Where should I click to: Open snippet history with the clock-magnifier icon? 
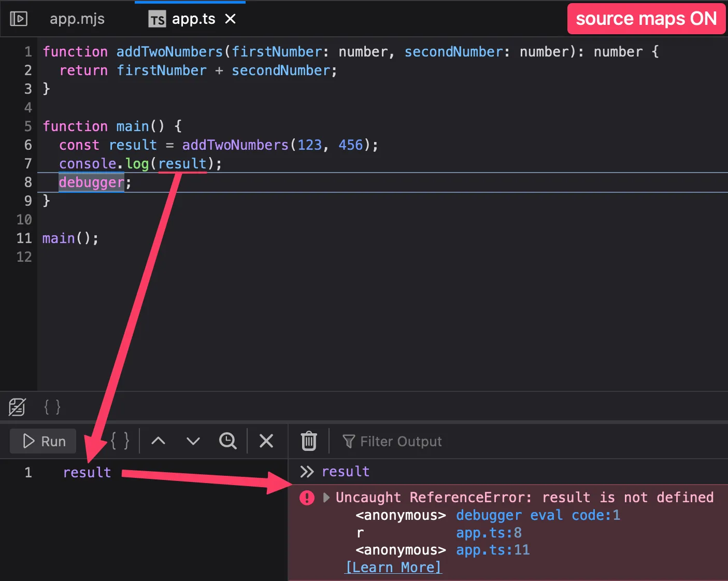(227, 441)
